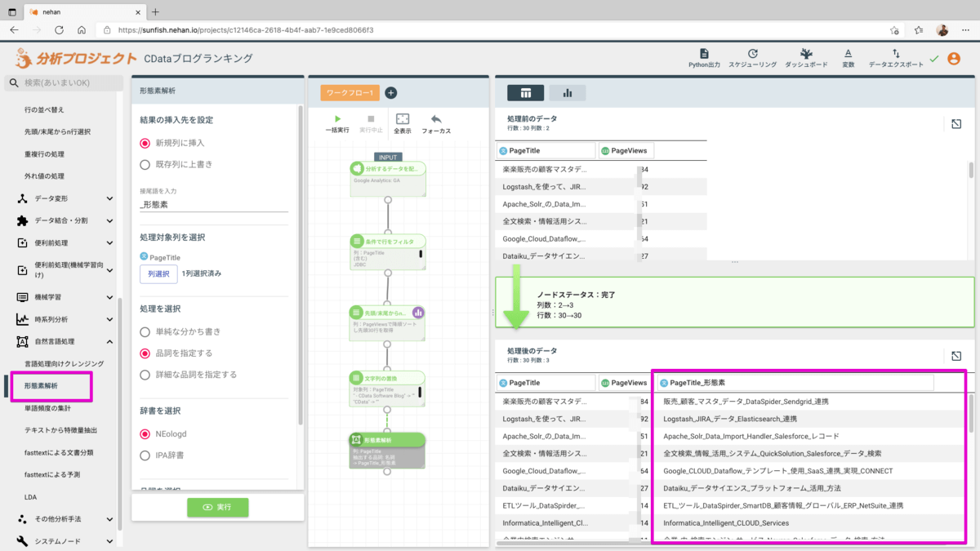
Task: Click the green status checkmark icon
Action: [934, 58]
